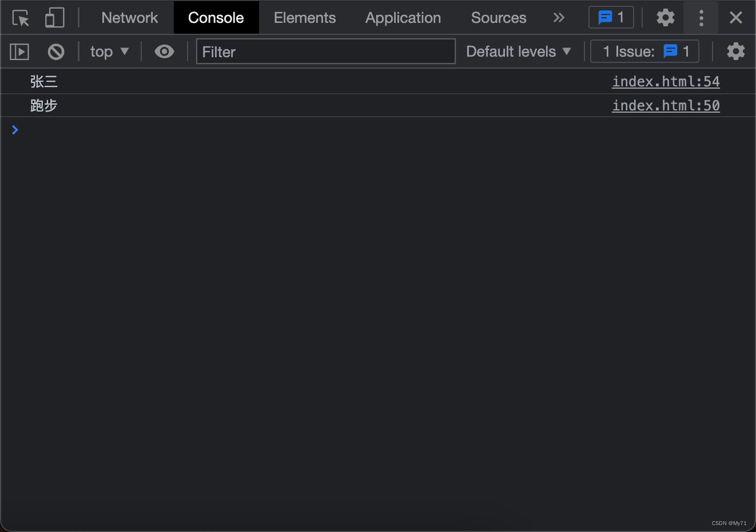Click into the Filter input field
The image size is (756, 532).
[x=325, y=52]
